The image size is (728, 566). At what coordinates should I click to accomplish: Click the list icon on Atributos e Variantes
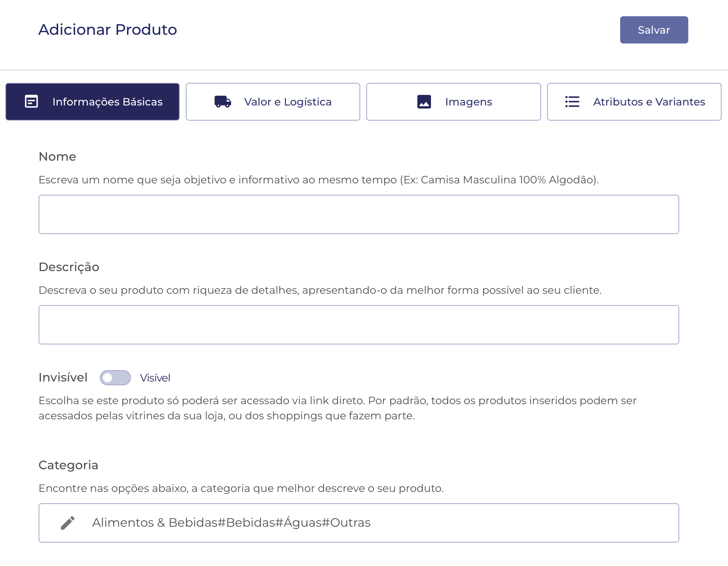572,102
